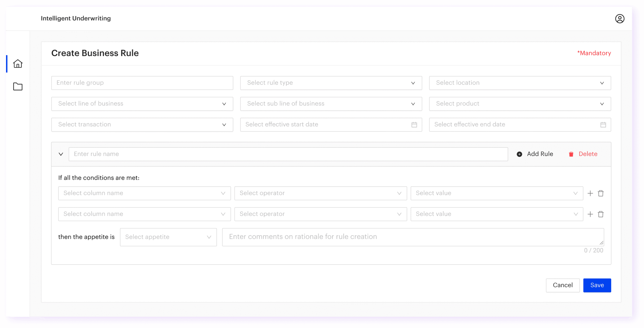
Task: Click calendar icon for effective end date
Action: point(603,125)
